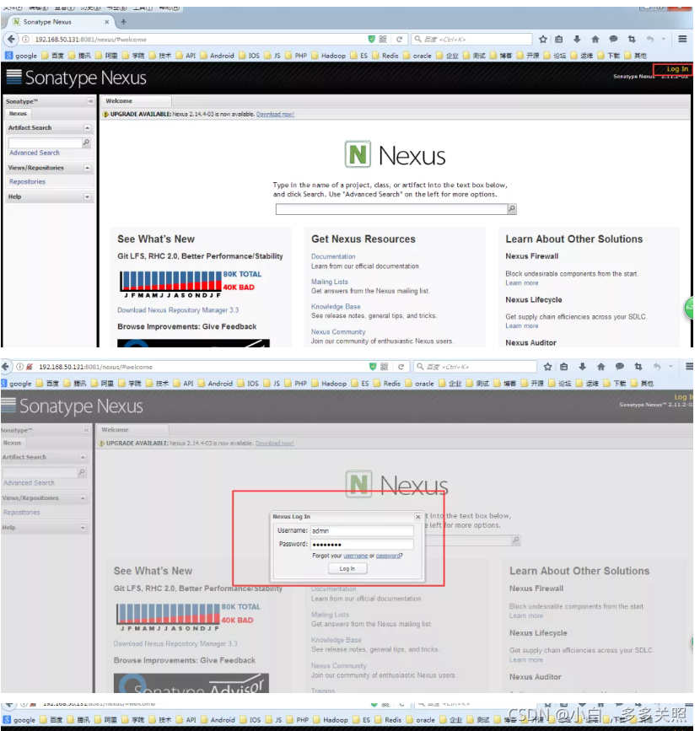Collapse Sonatype sidebar in upper screenshot

coord(90,101)
